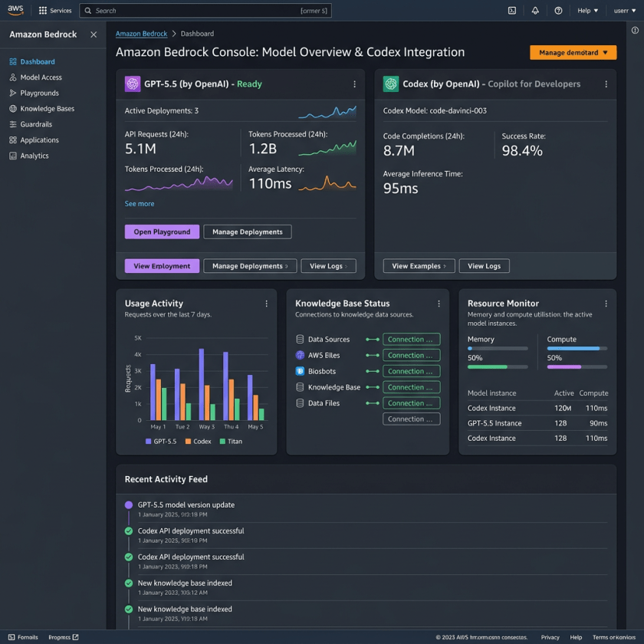Screen dimensions: 644x644
Task: Open CloudShell terminal icon in top bar
Action: click(512, 11)
